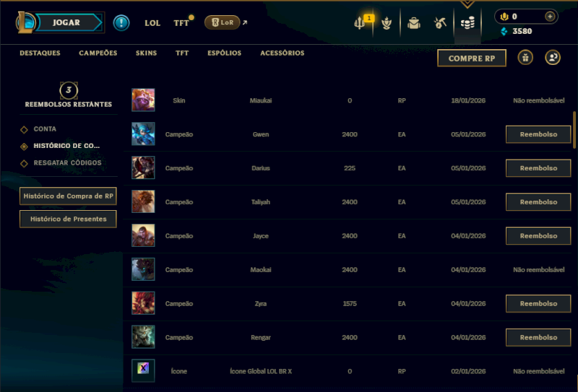Click the Compre RP button
Viewport: 578px width, 392px height.
[472, 58]
